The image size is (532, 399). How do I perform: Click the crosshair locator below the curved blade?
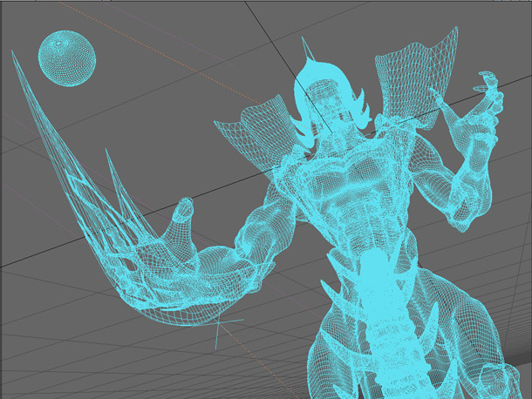(x=218, y=325)
